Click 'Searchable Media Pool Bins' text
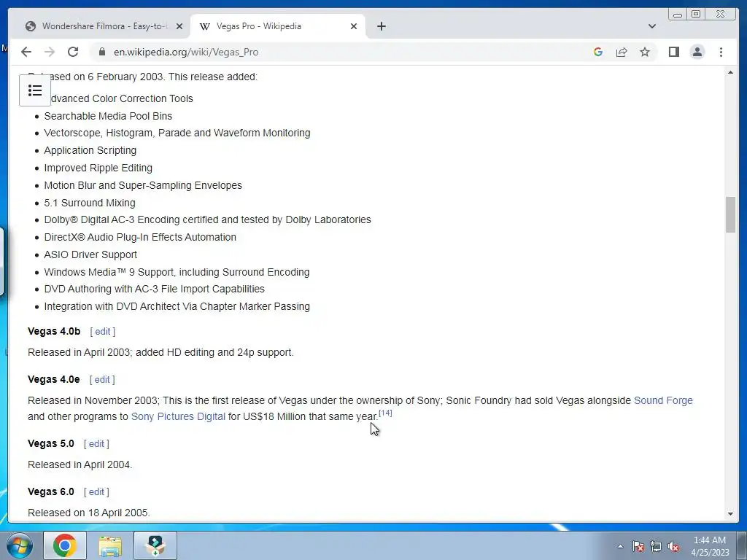Image resolution: width=747 pixels, height=560 pixels. click(108, 116)
